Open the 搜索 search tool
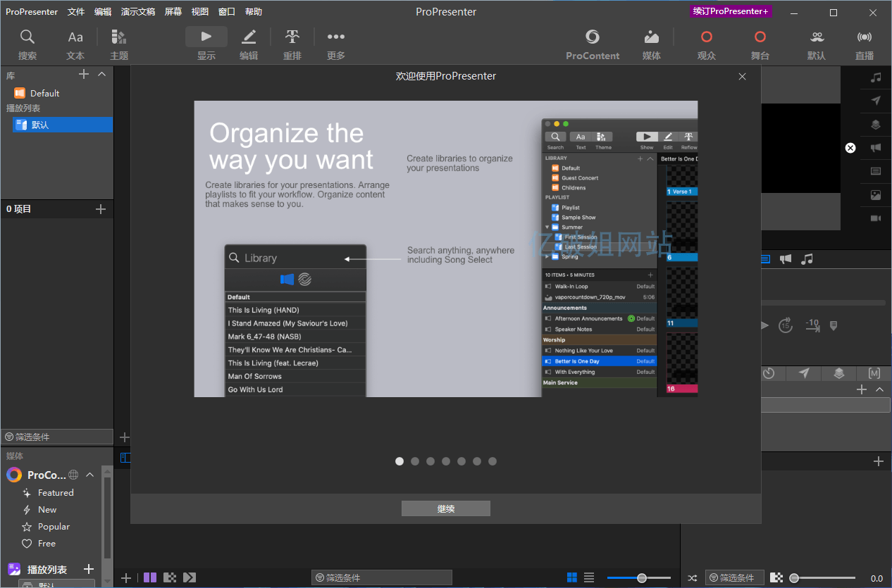 pyautogui.click(x=27, y=45)
